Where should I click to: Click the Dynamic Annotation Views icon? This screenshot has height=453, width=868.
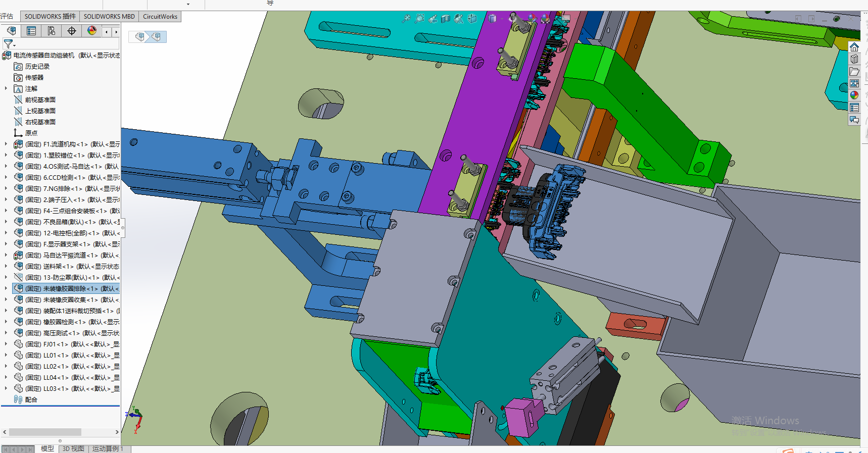coord(459,19)
